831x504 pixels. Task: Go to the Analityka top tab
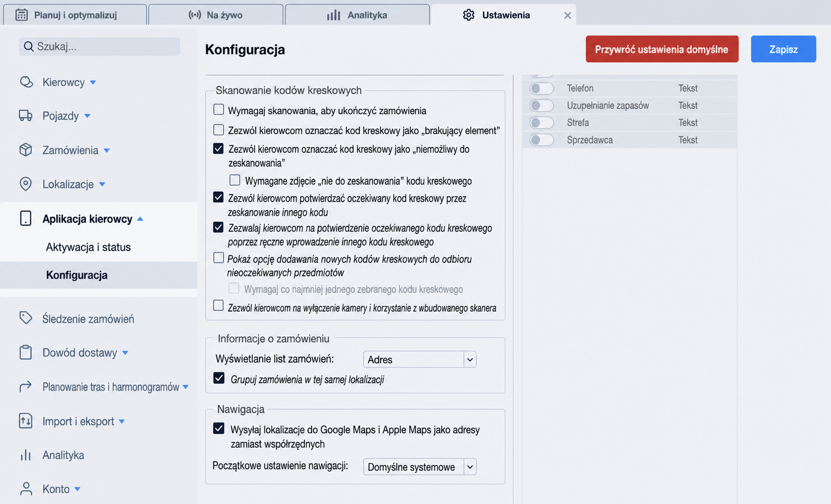coord(357,15)
